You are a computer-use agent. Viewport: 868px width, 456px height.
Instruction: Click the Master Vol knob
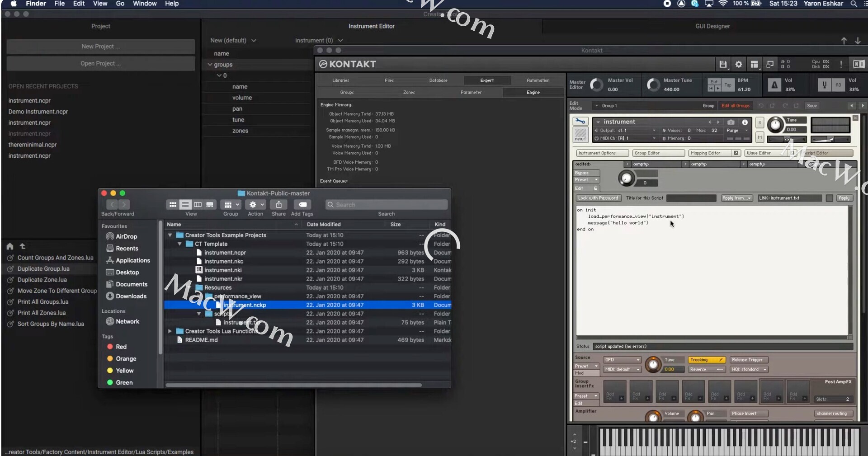click(x=596, y=85)
